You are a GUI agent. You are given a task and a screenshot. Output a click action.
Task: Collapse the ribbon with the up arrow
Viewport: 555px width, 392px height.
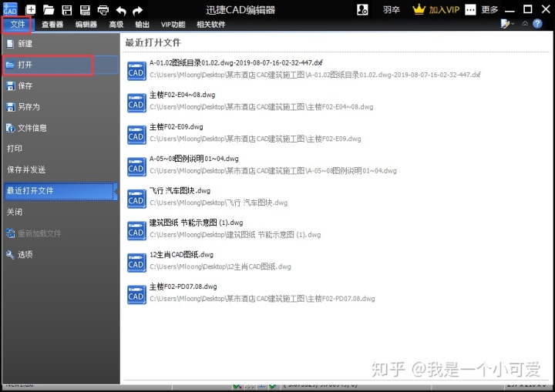[525, 23]
